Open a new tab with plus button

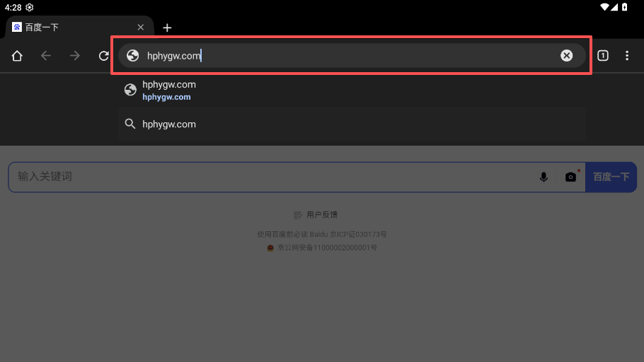167,28
